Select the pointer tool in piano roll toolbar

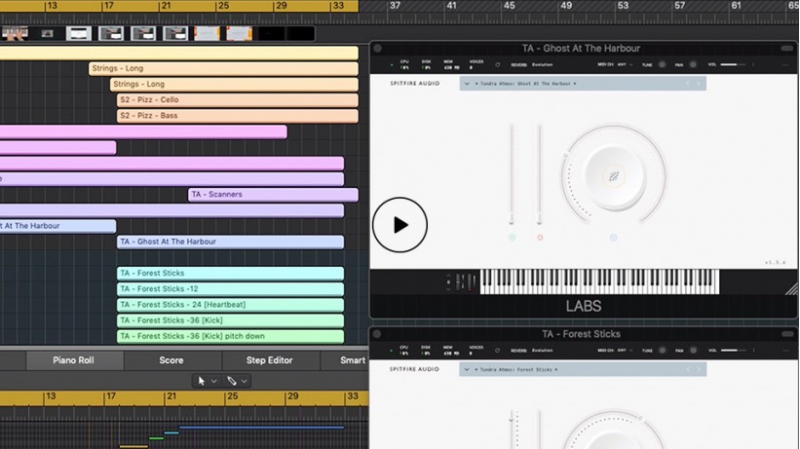pos(202,381)
